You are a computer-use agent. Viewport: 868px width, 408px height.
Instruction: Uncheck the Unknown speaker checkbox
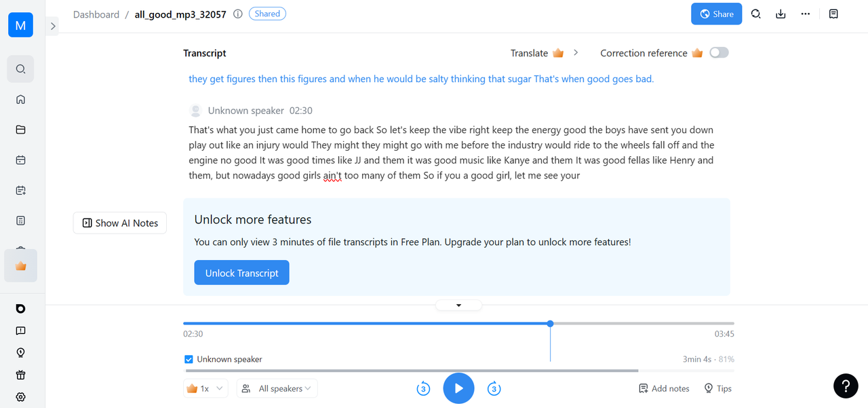pyautogui.click(x=189, y=359)
